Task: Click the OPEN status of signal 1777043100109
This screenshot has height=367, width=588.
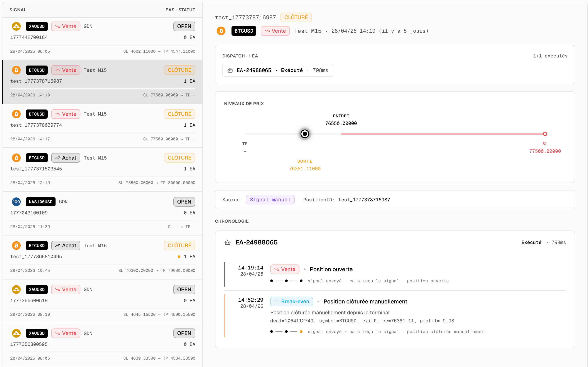Action: (x=184, y=202)
